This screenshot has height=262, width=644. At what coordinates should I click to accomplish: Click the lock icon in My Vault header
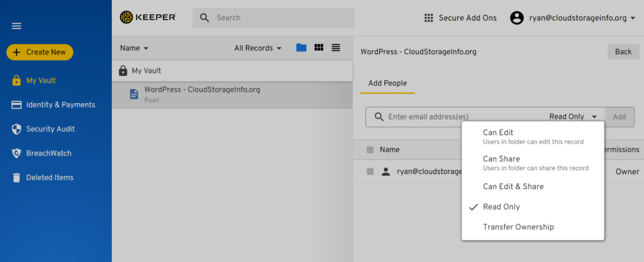pyautogui.click(x=123, y=71)
